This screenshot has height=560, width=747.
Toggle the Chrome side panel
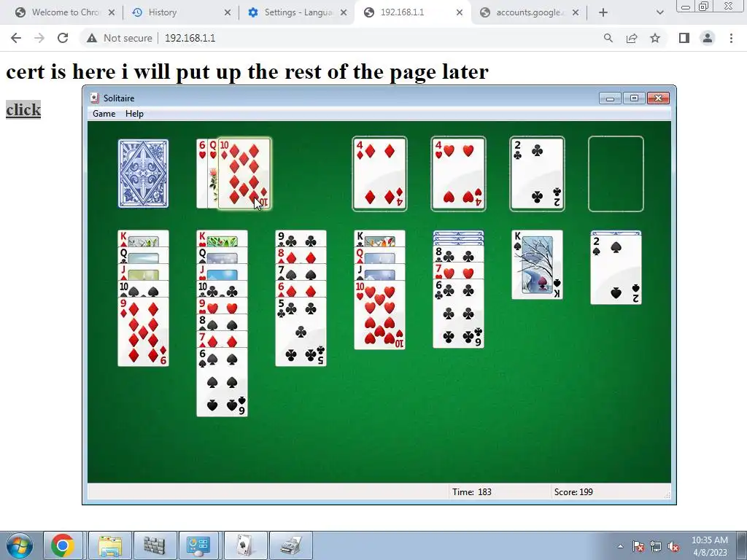tap(684, 38)
